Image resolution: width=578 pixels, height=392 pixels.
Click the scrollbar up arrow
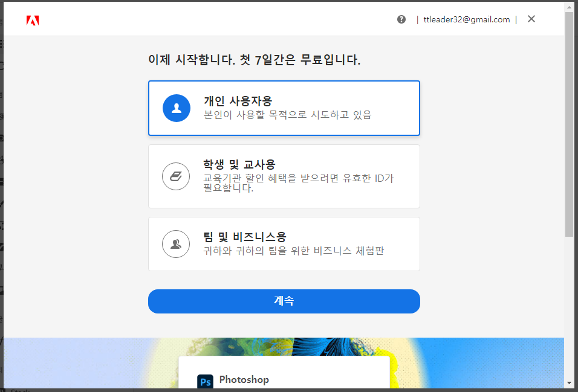570,7
